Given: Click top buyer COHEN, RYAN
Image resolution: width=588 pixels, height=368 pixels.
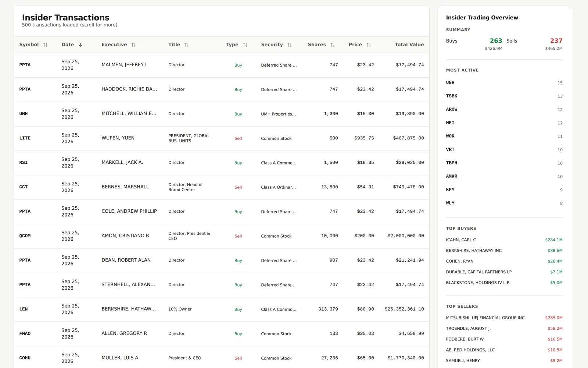Looking at the screenshot, I should pos(460,261).
